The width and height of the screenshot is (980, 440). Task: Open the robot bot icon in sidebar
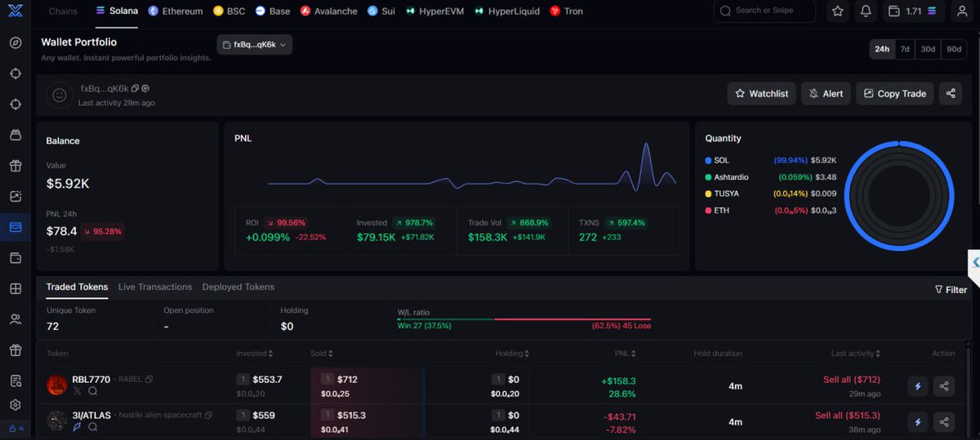tap(15, 135)
